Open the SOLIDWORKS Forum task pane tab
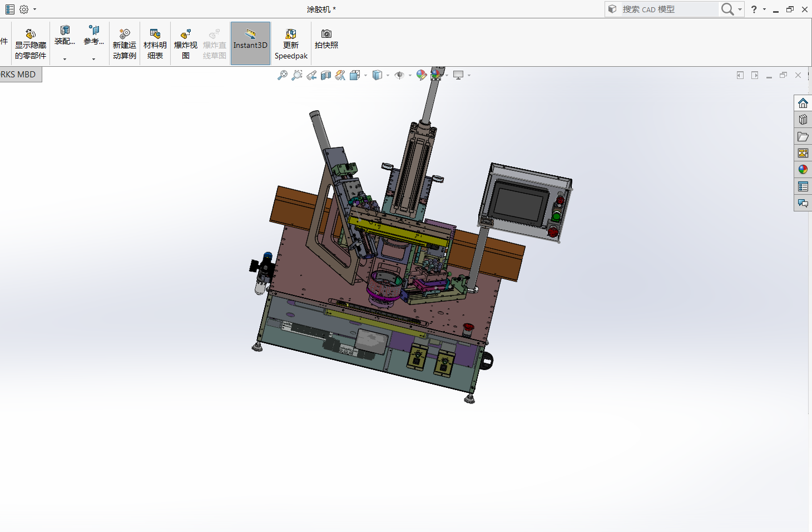The width and height of the screenshot is (812, 532). tap(803, 203)
